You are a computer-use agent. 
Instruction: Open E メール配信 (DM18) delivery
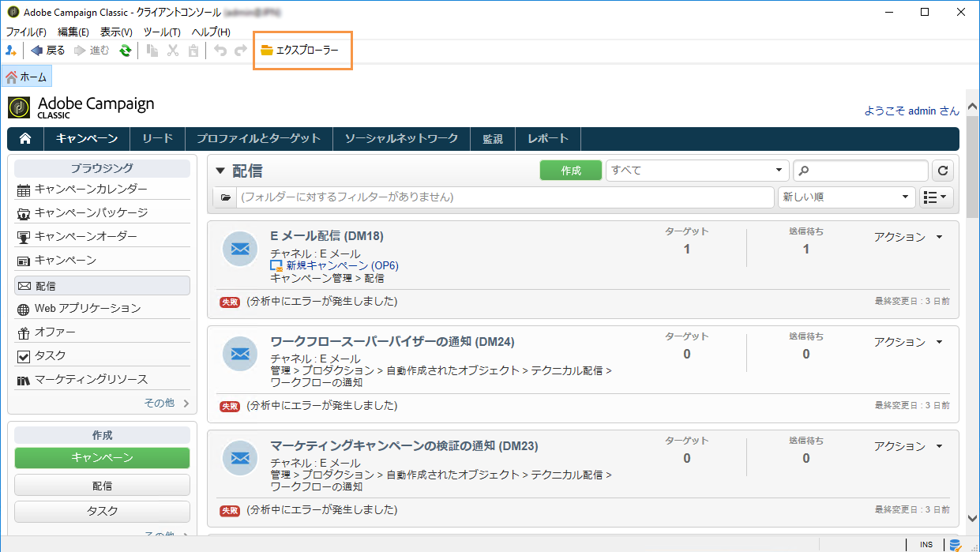pyautogui.click(x=327, y=235)
